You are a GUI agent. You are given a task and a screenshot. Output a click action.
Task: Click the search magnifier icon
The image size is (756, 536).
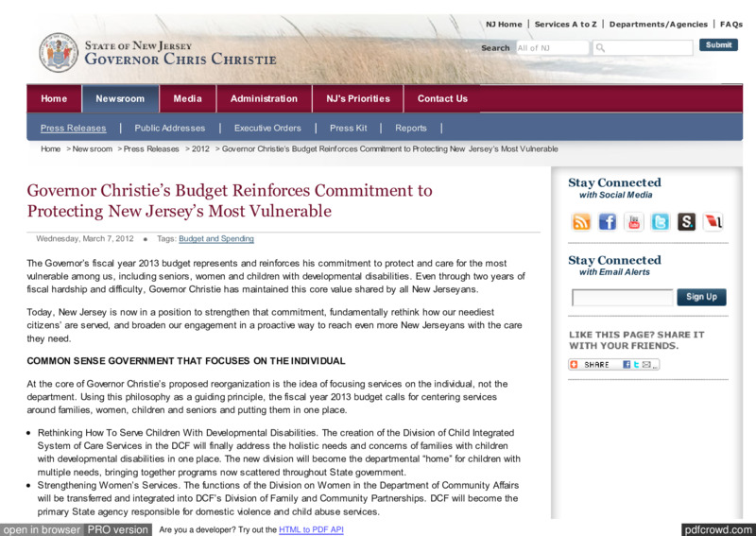pyautogui.click(x=600, y=48)
